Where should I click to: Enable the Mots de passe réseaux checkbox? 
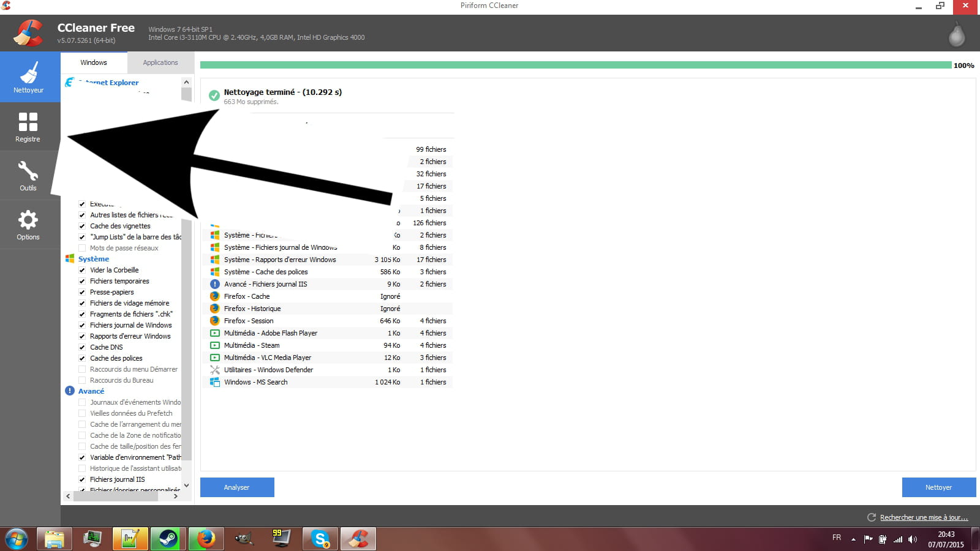(82, 248)
